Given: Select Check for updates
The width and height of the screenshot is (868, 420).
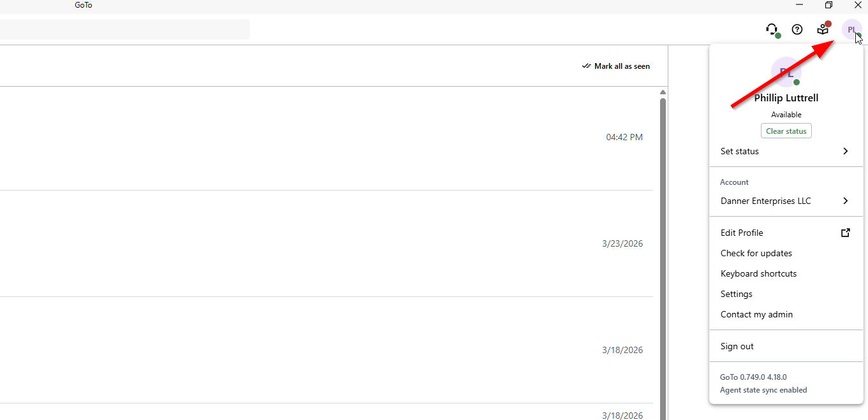Looking at the screenshot, I should [x=756, y=253].
